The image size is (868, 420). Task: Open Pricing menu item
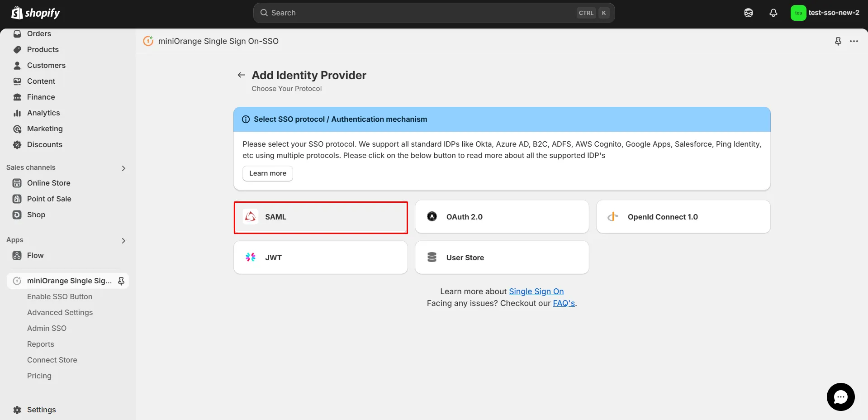39,376
